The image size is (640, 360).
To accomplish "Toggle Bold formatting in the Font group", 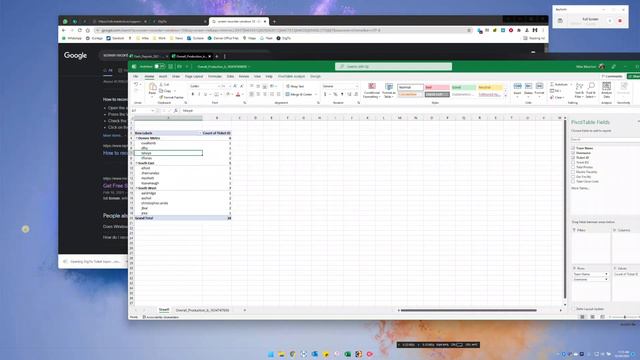I will click(x=193, y=94).
